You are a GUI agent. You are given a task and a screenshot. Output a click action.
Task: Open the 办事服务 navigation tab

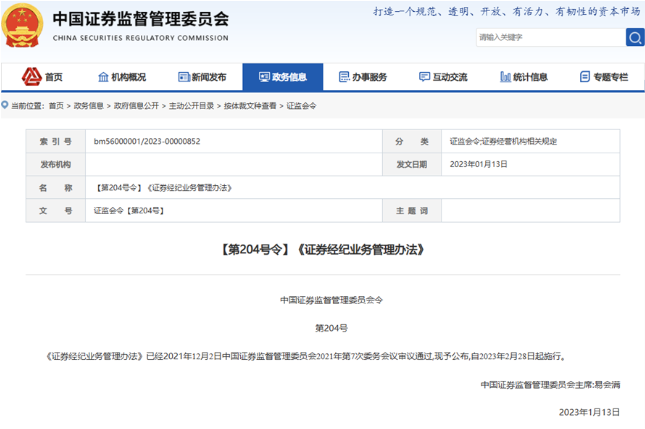363,77
